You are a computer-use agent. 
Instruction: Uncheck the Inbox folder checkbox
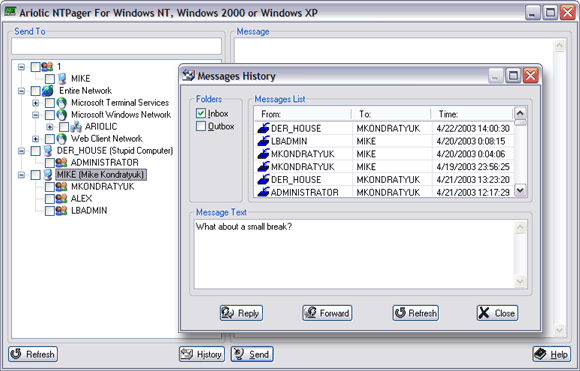tap(201, 113)
